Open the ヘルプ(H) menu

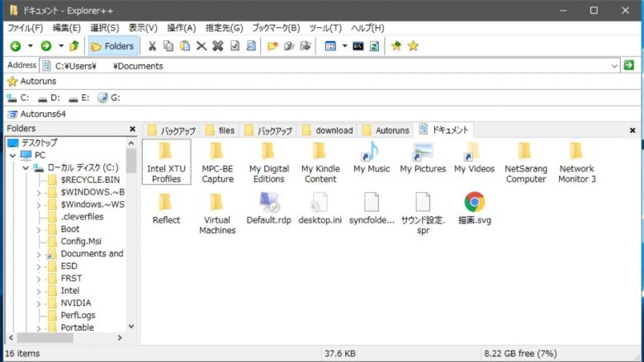[x=367, y=28]
